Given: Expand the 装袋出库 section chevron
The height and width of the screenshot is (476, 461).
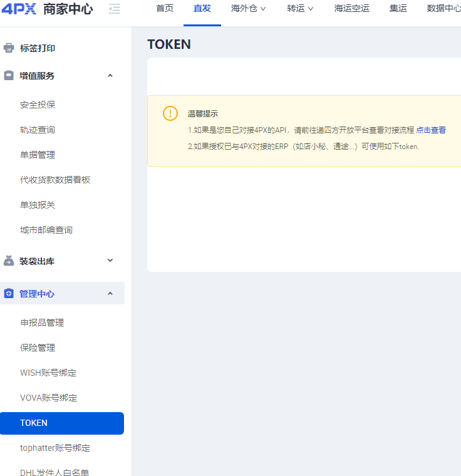Looking at the screenshot, I should coord(110,260).
